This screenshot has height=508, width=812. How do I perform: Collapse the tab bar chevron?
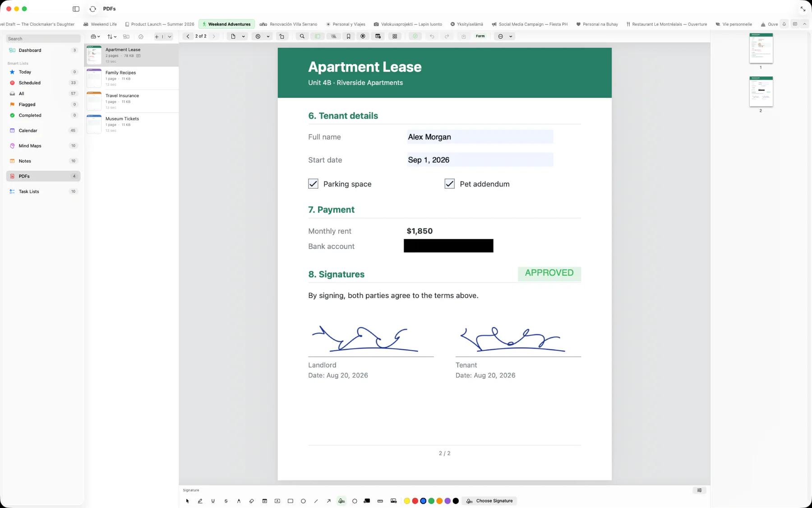coord(804,24)
